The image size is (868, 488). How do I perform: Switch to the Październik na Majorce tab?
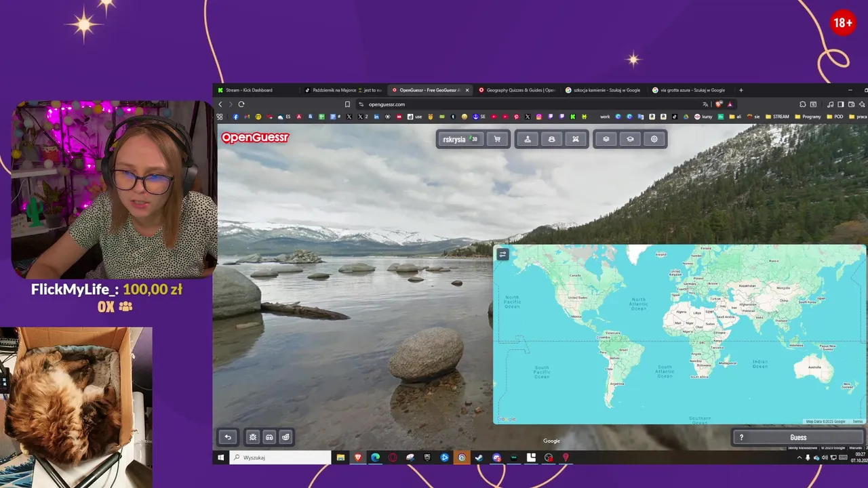pyautogui.click(x=342, y=90)
